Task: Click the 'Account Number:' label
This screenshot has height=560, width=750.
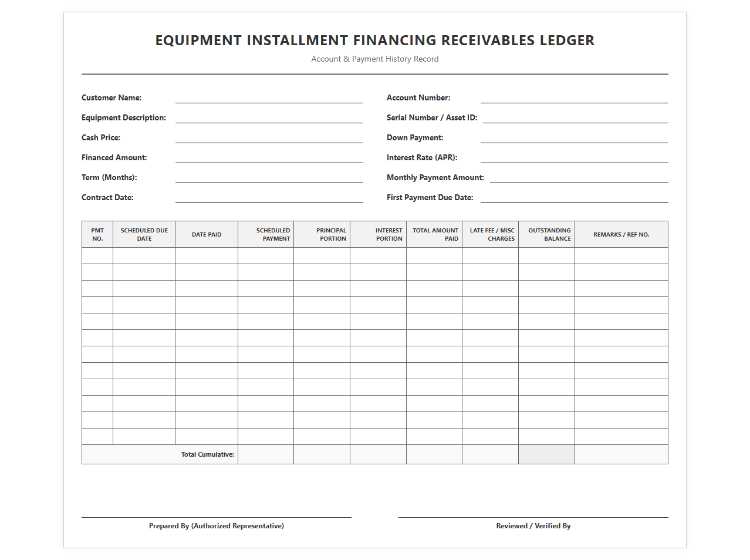Action: [418, 97]
